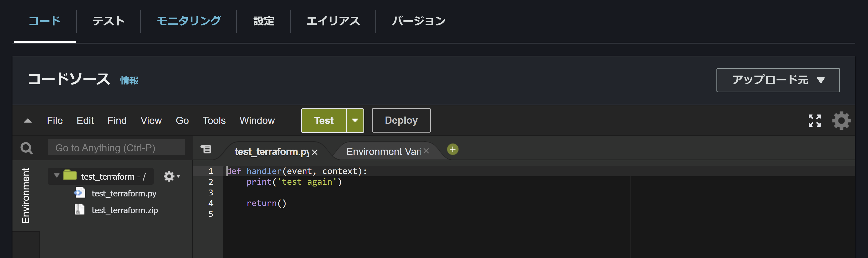Open the File menu in the editor
This screenshot has width=868, height=258.
[x=55, y=120]
